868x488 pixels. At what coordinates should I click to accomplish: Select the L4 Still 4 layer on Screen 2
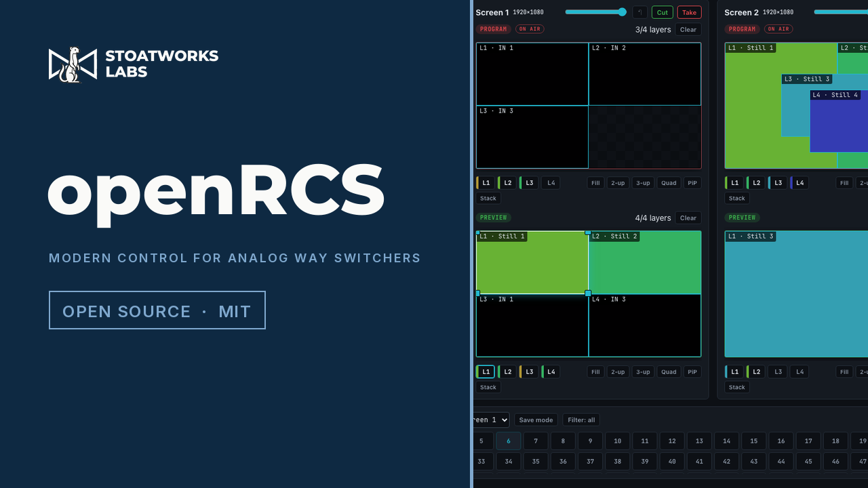[840, 122]
